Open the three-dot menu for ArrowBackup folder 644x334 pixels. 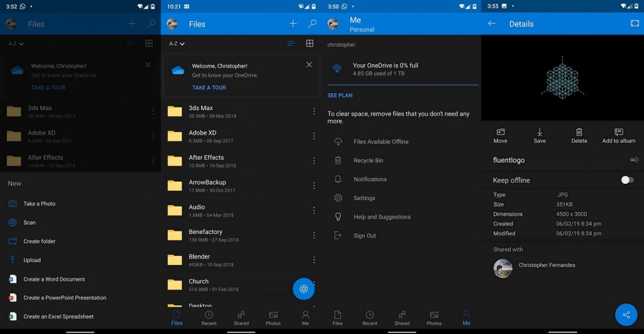[x=314, y=186]
